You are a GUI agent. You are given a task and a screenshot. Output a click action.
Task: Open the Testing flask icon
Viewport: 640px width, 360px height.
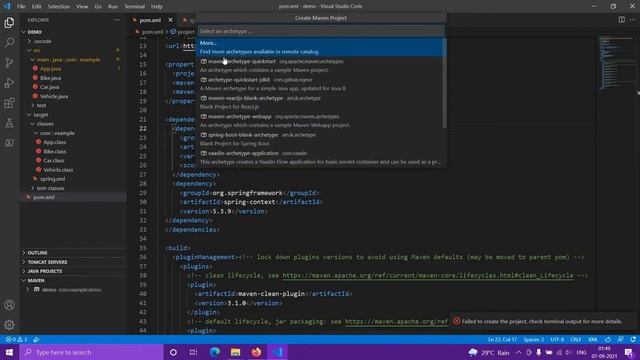(9, 123)
